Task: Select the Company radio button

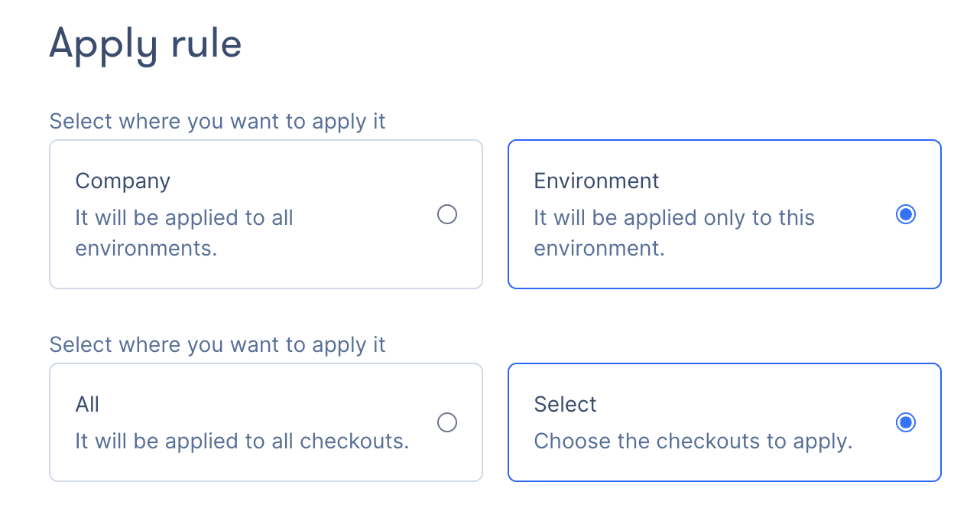Action: [x=447, y=214]
